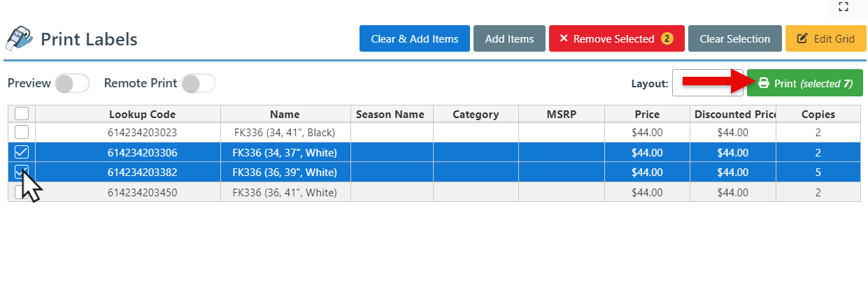
Task: Sort by Lookup Code column header
Action: click(142, 115)
